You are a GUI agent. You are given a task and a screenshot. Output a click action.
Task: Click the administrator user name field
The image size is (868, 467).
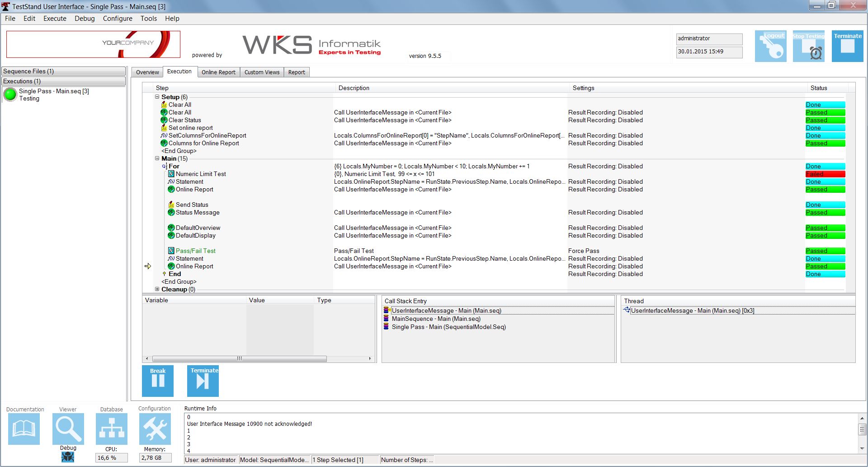709,39
